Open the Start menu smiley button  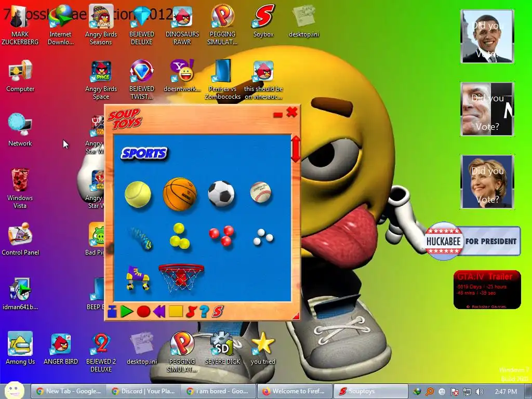14,390
